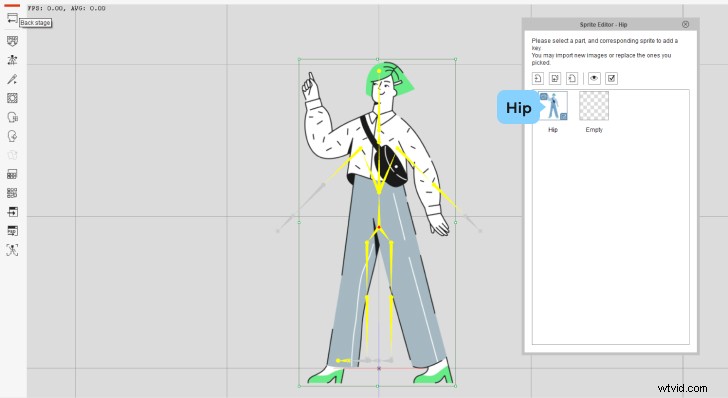Toggle the checkmark box button in Sprite Editor
This screenshot has width=728, height=398.
pos(611,78)
